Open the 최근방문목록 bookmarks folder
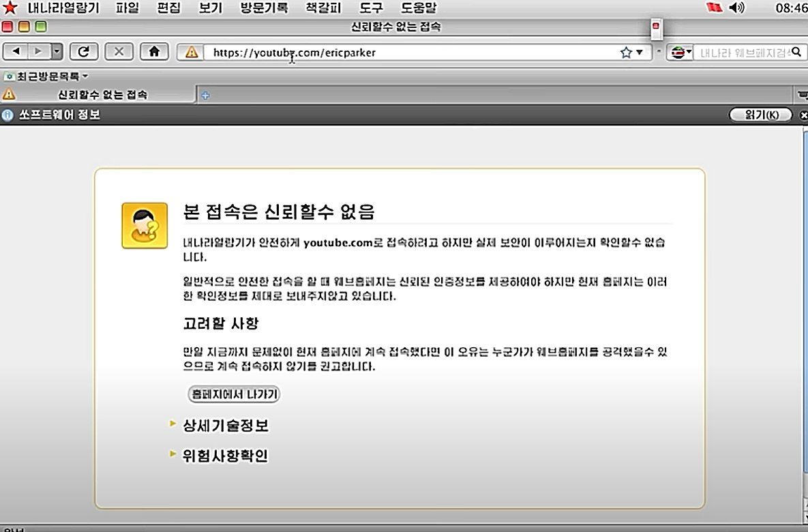808x532 pixels. coord(46,76)
